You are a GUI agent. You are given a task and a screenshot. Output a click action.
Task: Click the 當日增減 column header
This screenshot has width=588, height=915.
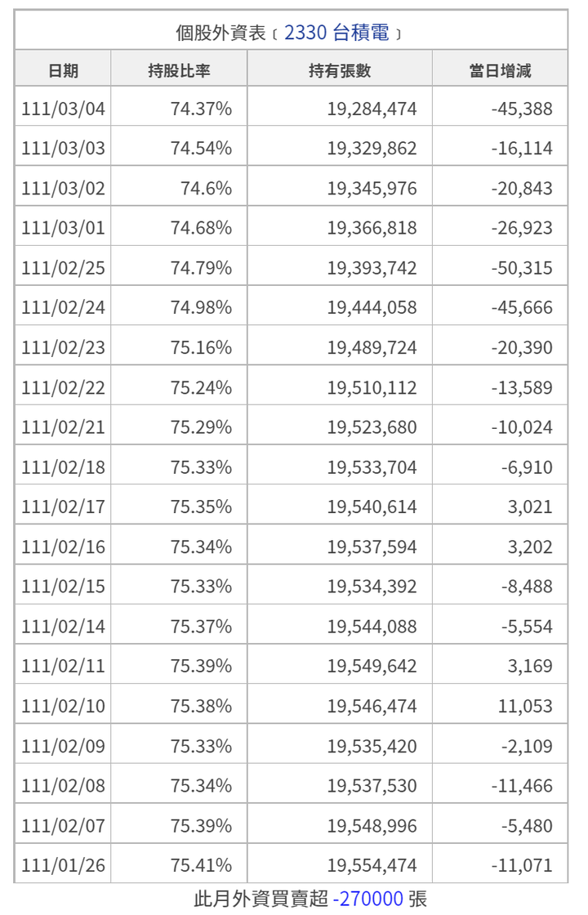500,70
